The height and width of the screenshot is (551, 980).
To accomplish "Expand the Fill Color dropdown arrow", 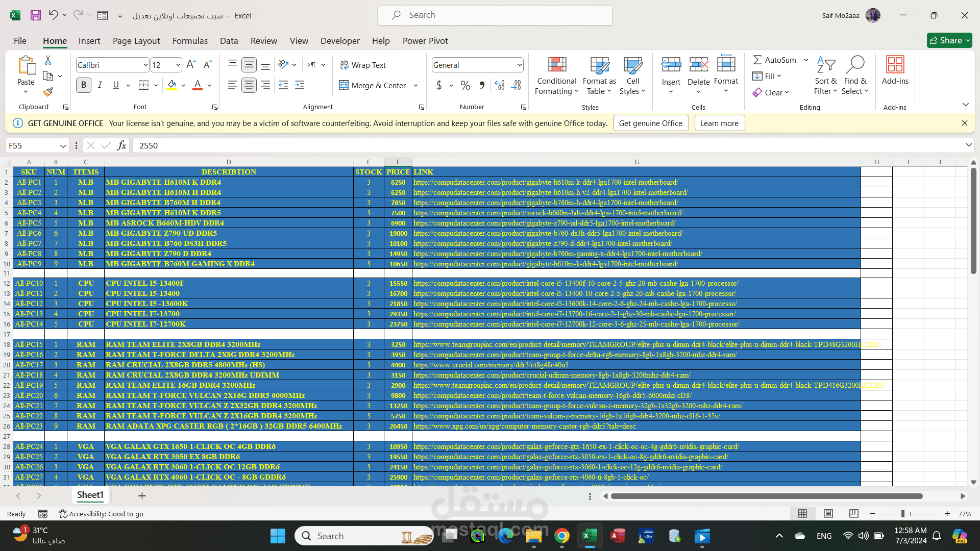I will click(183, 85).
